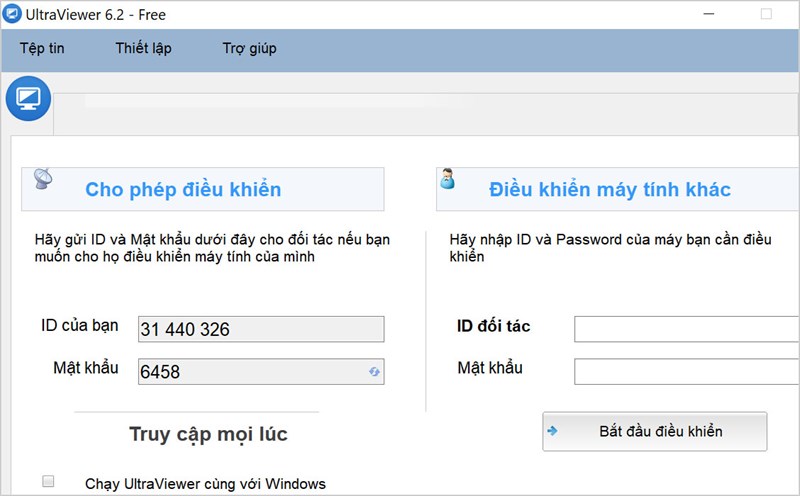800x496 pixels.
Task: Enable Chạy UltraViewer cùng với Windows checkbox
Action: (48, 482)
